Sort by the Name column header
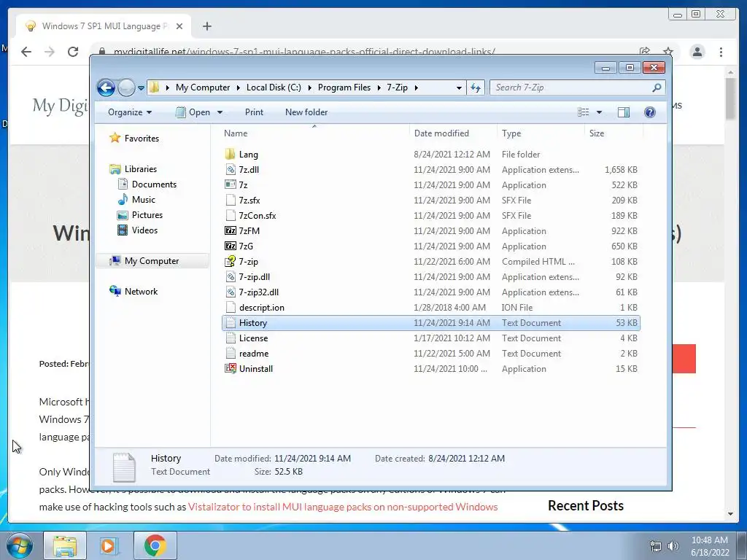This screenshot has width=747, height=560. (314, 133)
